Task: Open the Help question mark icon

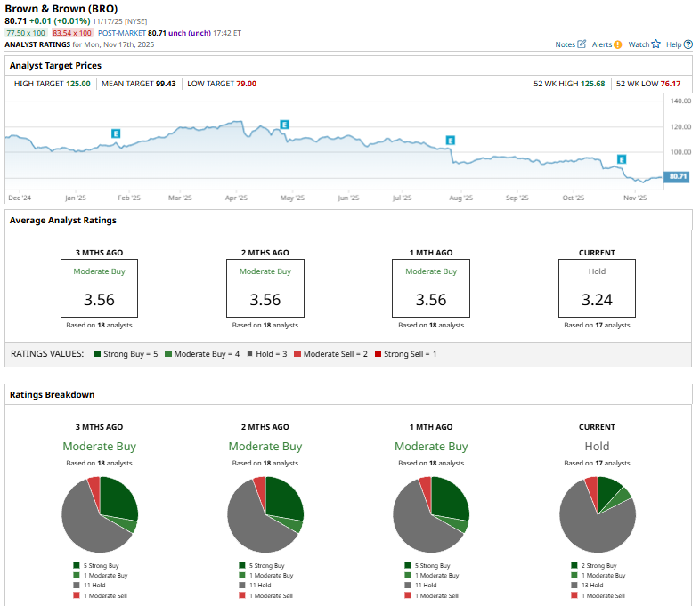Action: click(687, 44)
